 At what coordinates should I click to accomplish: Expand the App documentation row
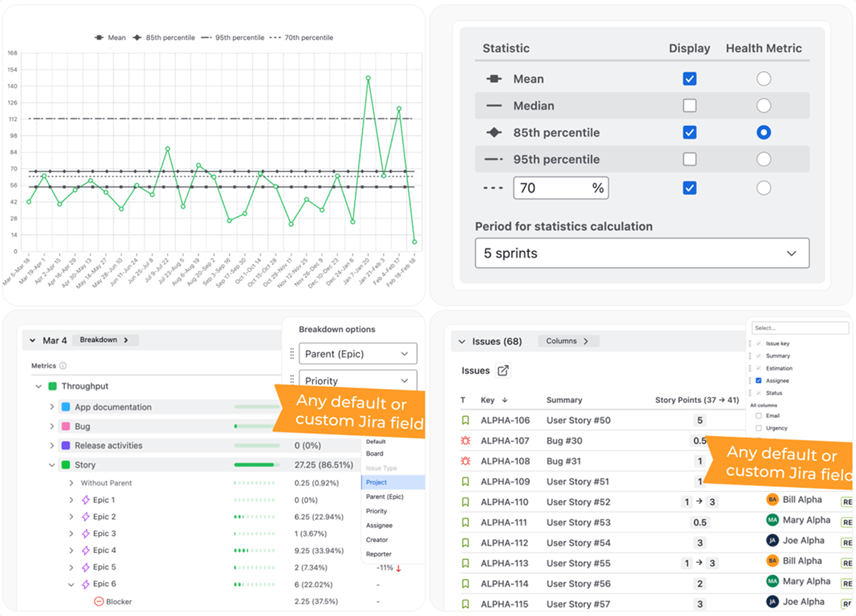(x=52, y=407)
